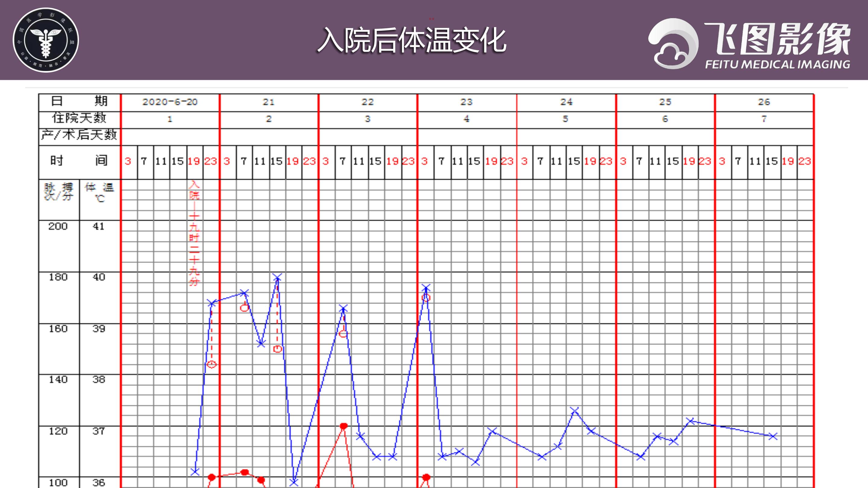Click the red 23 time cell under date 26
This screenshot has width=868, height=488.
click(x=805, y=161)
